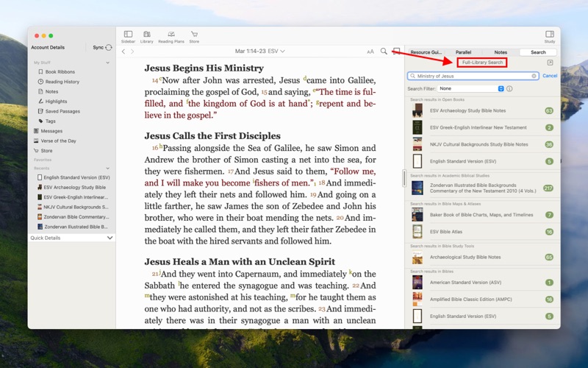
Task: Collapse the My Stuff section
Action: pyautogui.click(x=108, y=63)
